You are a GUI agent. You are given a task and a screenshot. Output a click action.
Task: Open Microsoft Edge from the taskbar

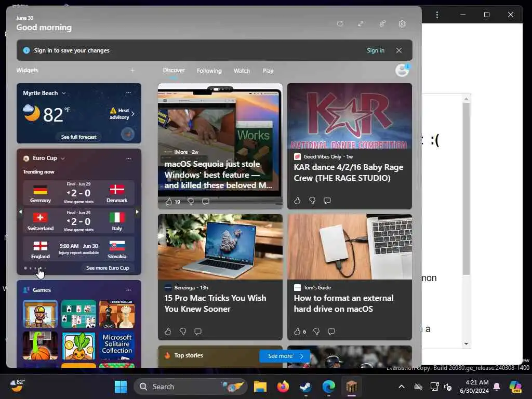328,387
